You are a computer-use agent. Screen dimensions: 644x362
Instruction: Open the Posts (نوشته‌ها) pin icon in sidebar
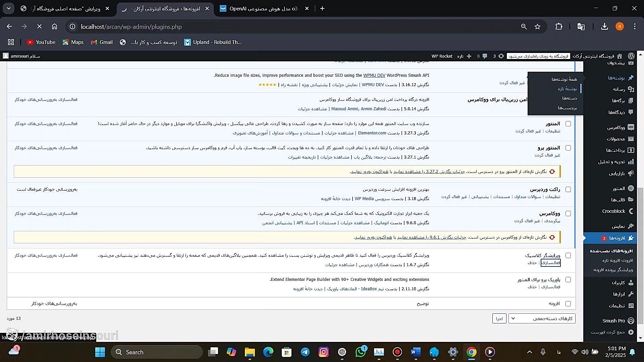631,78
